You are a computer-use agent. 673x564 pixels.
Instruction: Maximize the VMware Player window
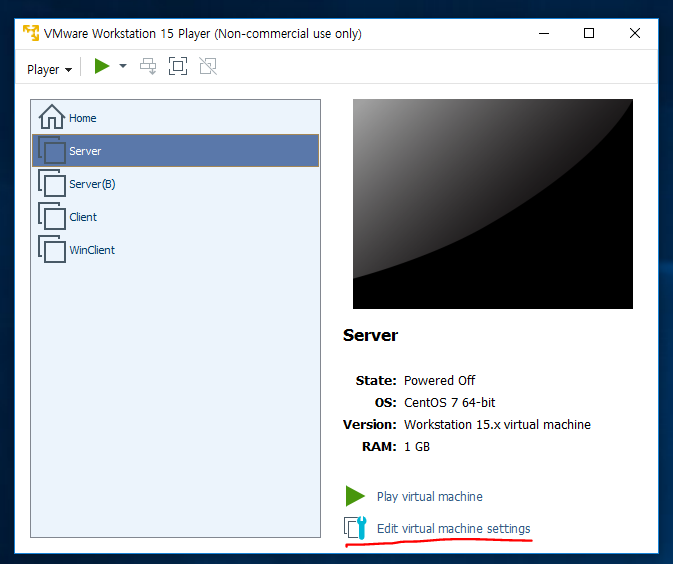(589, 33)
